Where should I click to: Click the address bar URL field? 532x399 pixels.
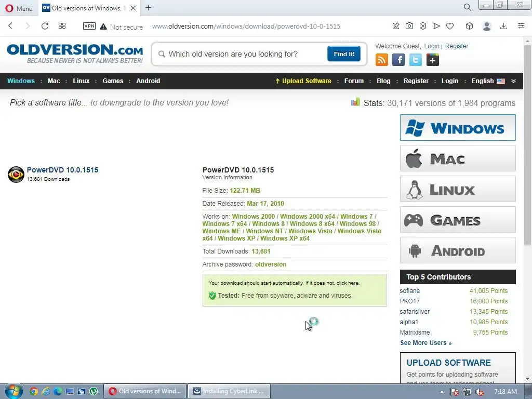[x=246, y=26]
